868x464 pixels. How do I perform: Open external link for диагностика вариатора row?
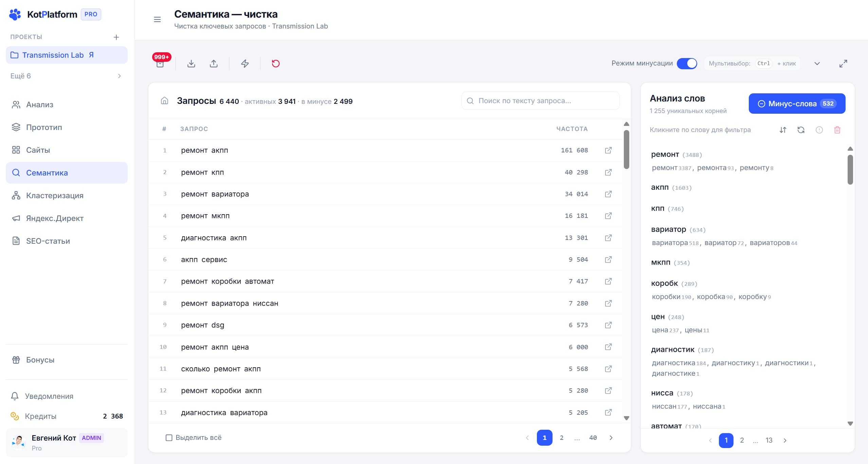point(608,412)
